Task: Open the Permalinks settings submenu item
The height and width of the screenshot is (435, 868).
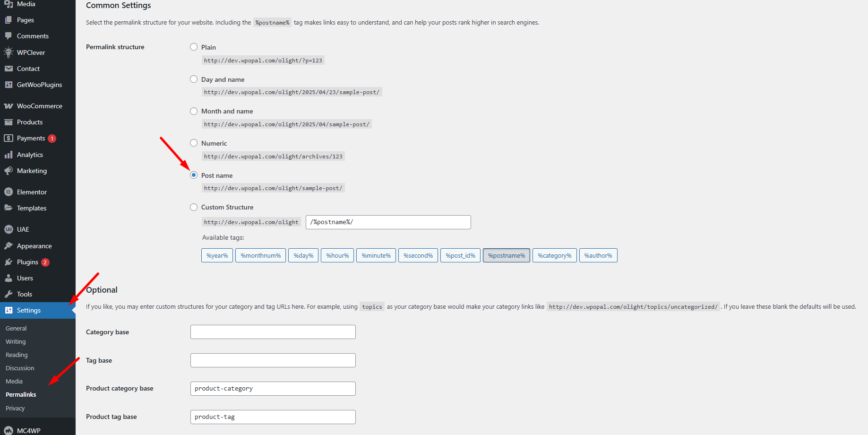Action: pos(21,394)
